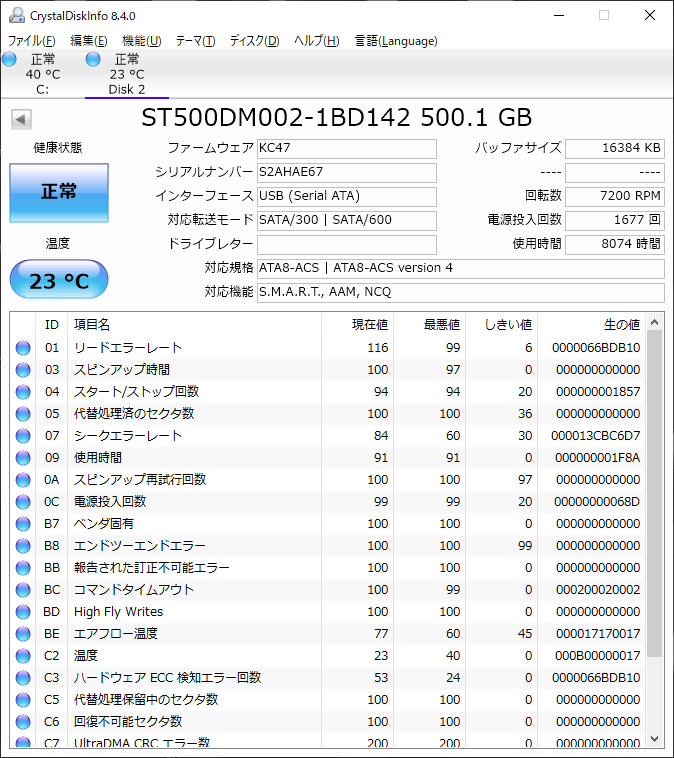This screenshot has height=758, width=674.
Task: Click the empty ドライブレター field
Action: pos(347,245)
